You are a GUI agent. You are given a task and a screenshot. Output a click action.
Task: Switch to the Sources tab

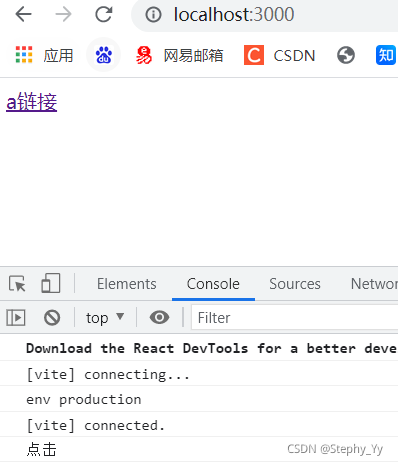click(295, 284)
